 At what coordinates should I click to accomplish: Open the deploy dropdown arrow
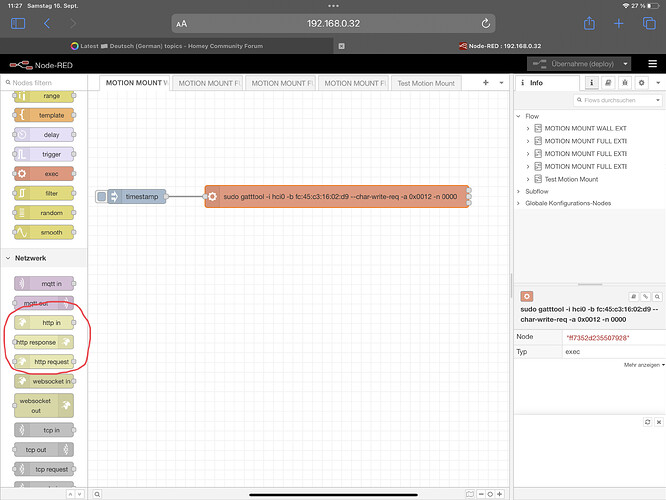[x=625, y=64]
